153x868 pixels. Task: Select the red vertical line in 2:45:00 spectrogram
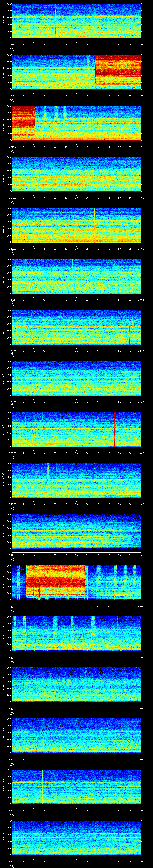coord(64,736)
